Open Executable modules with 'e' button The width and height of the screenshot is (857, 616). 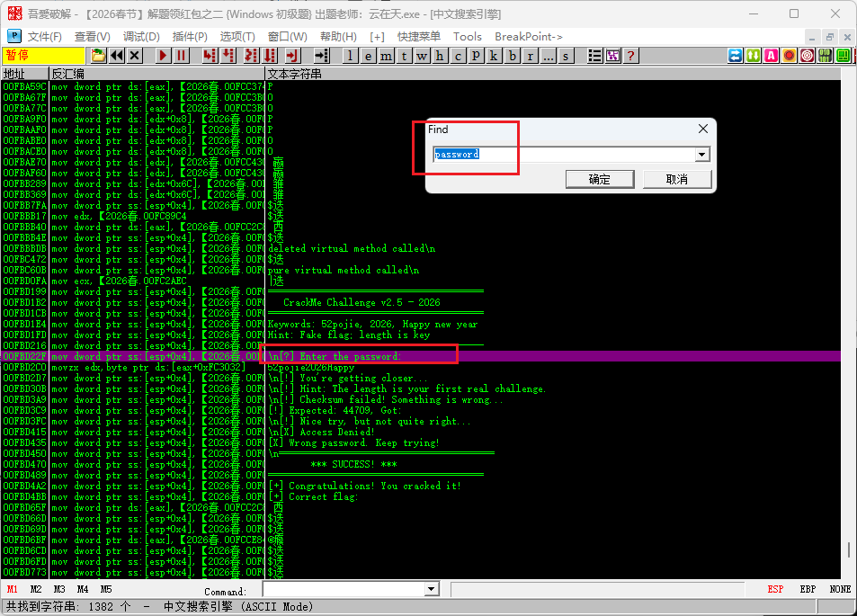tap(369, 56)
